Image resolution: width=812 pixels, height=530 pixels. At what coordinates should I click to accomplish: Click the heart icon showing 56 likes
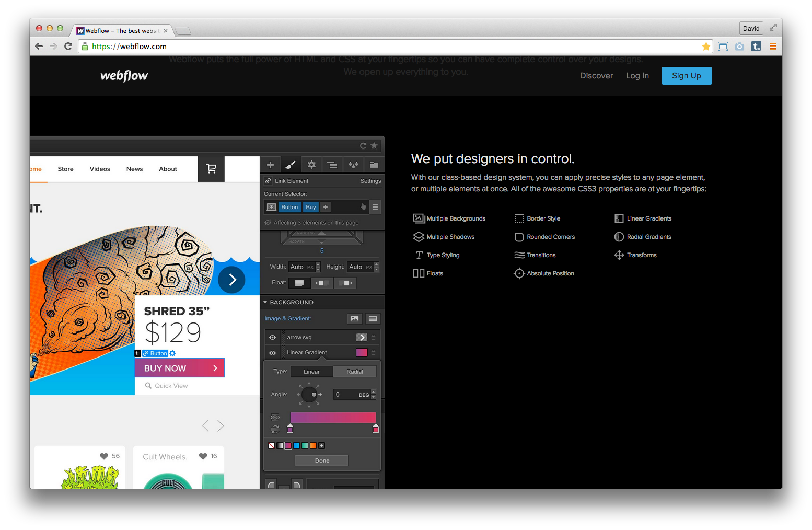[104, 456]
